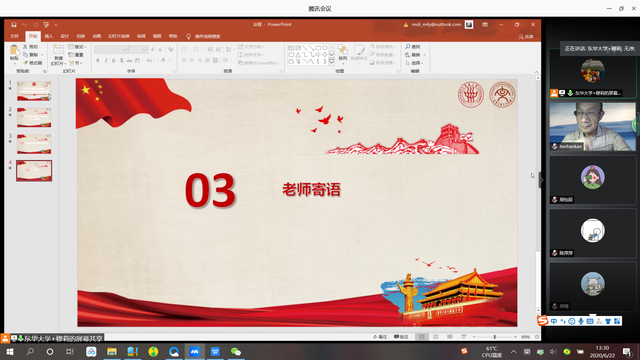Click the Share button in PowerPoint ribbon
The image size is (640, 360).
pyautogui.click(x=526, y=36)
